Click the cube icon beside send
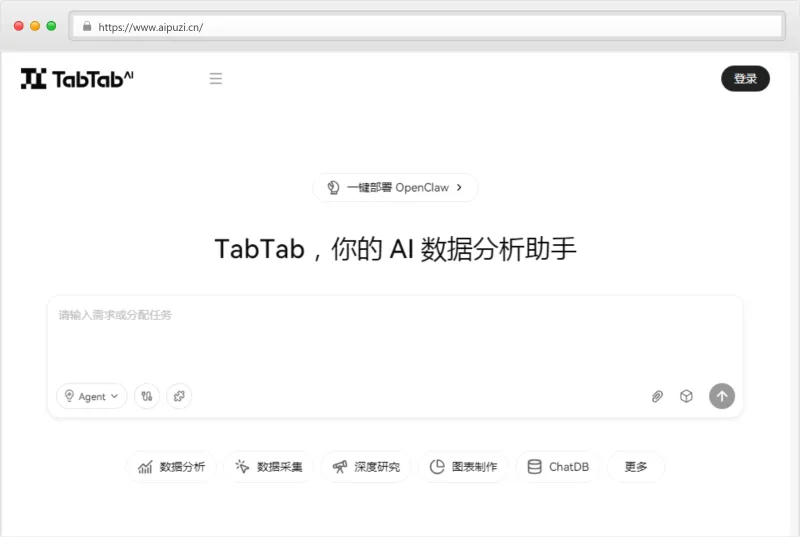 pyautogui.click(x=686, y=396)
